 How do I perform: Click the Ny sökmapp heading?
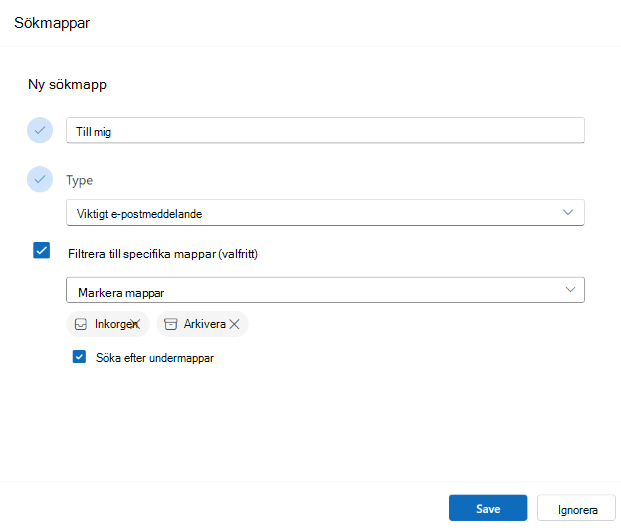67,84
